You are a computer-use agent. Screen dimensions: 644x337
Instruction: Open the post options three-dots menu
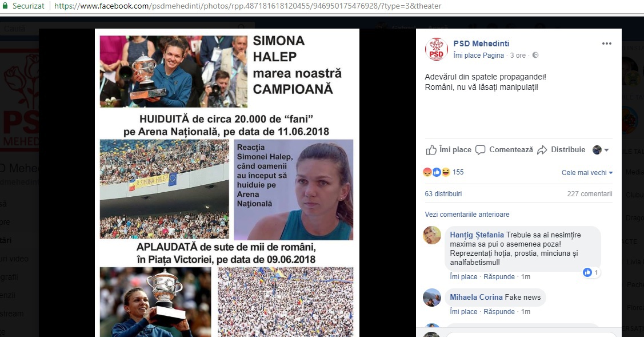point(607,43)
